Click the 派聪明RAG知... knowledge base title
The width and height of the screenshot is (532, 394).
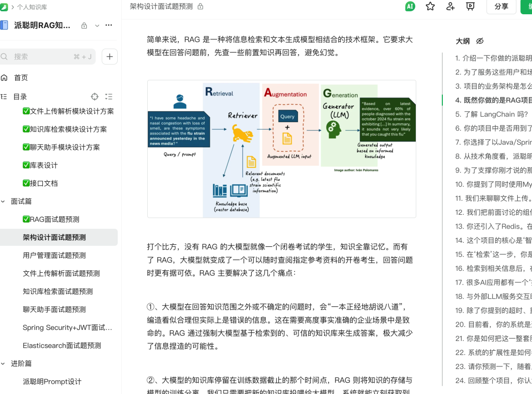pos(42,26)
